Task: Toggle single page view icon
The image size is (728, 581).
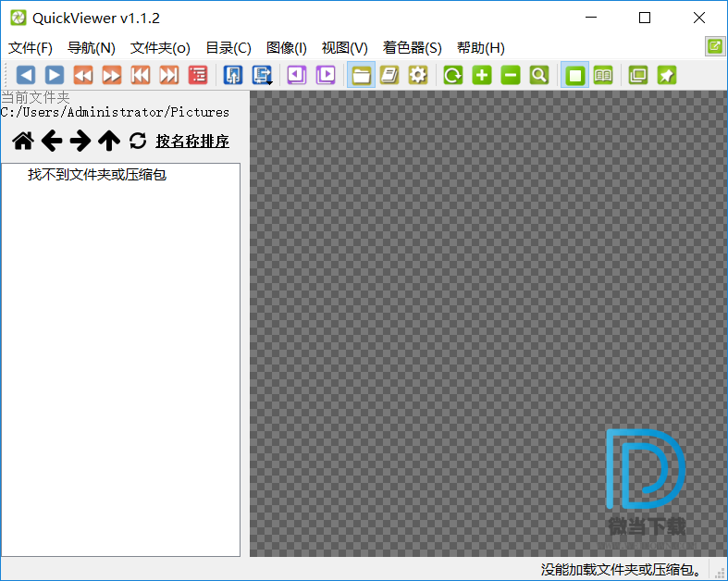Action: pos(574,75)
